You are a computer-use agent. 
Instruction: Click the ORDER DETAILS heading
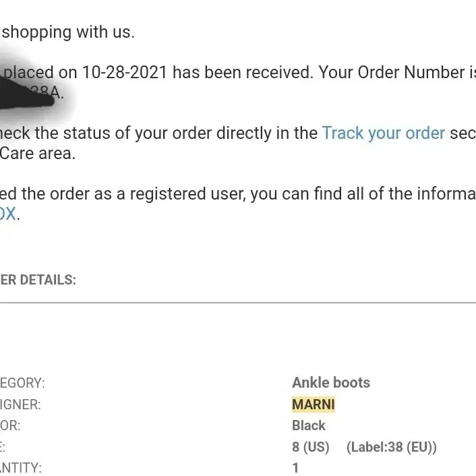tap(38, 280)
